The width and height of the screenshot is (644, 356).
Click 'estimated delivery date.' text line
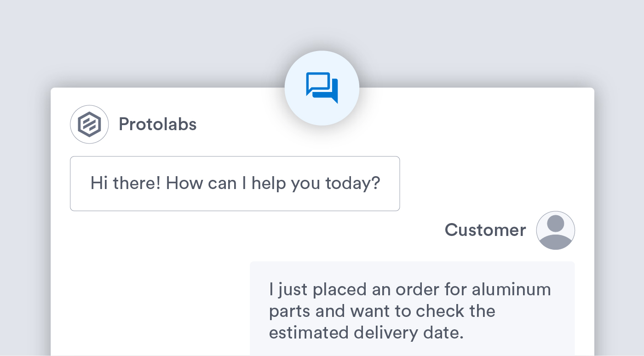pyautogui.click(x=366, y=333)
